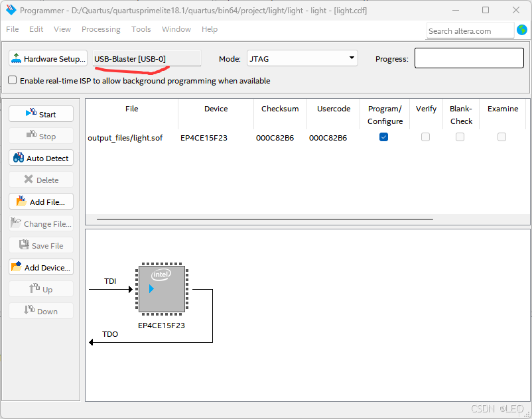Open the Tools menu
This screenshot has width=532, height=419.
coord(141,29)
